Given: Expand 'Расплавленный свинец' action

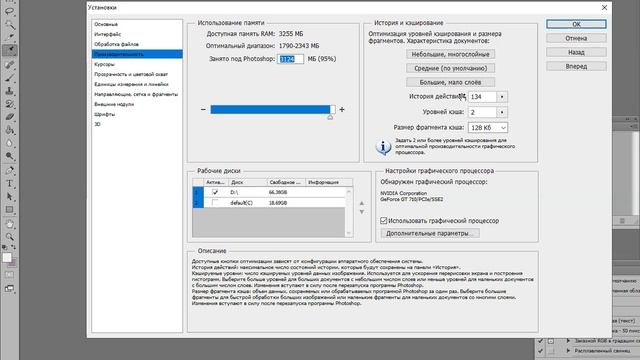Looking at the screenshot, I should click(568, 351).
